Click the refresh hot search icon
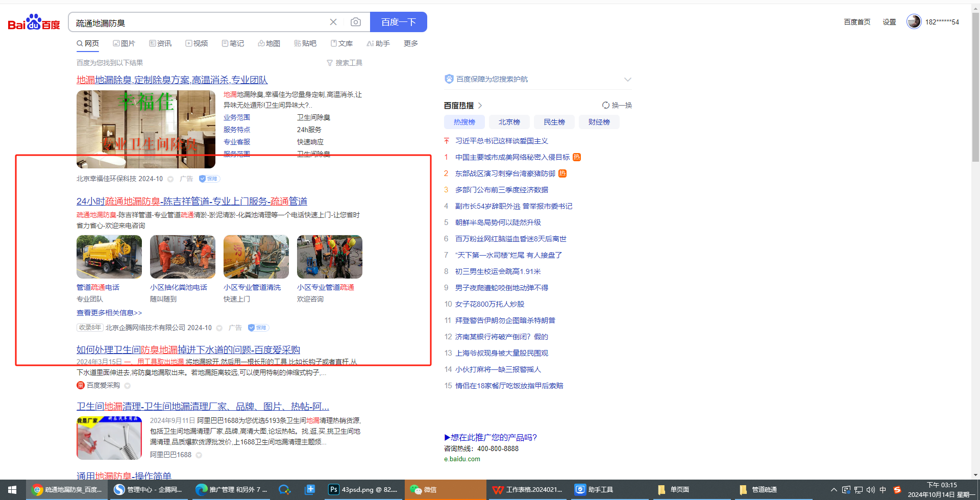This screenshot has width=980, height=500. 606,105
